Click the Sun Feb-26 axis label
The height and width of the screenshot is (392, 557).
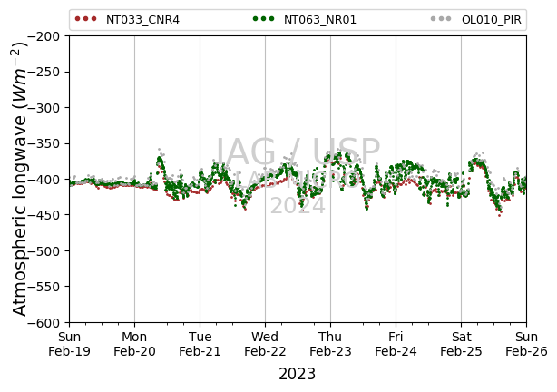(526, 344)
